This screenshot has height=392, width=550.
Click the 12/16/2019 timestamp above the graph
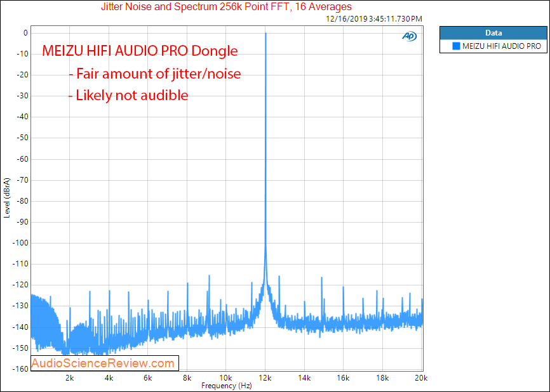[374, 19]
